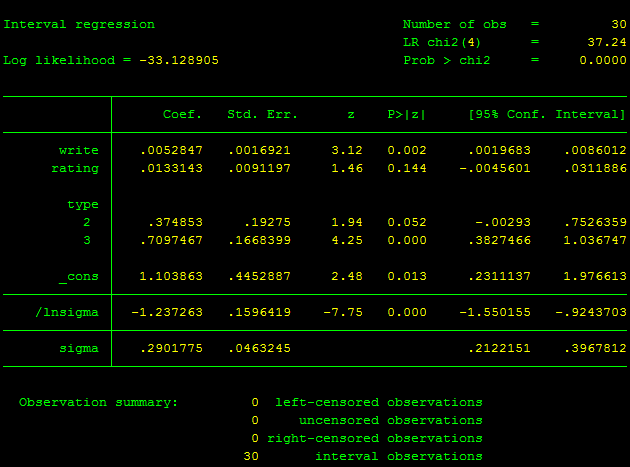The image size is (630, 467).
Task: Select the LR chi2(4) value 37.24
Action: pos(607,42)
